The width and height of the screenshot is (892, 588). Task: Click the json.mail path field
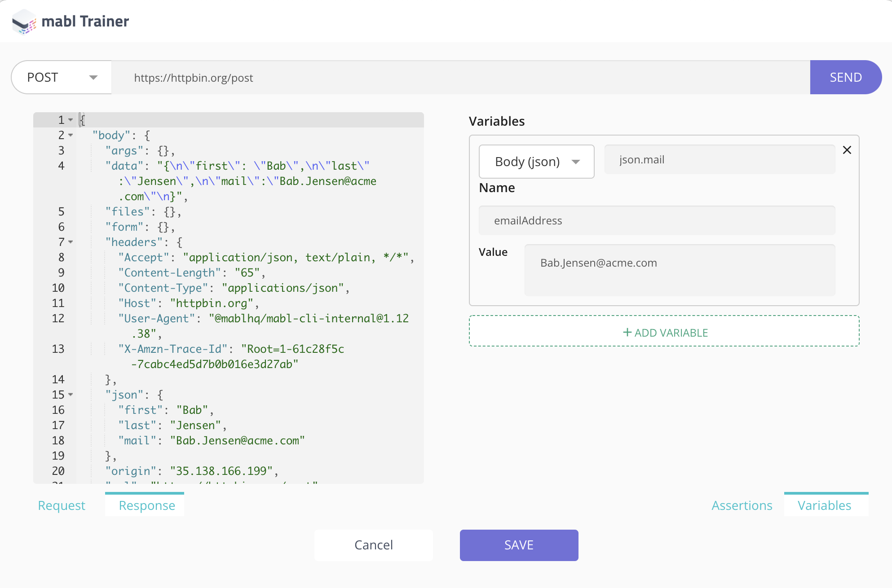click(x=720, y=160)
